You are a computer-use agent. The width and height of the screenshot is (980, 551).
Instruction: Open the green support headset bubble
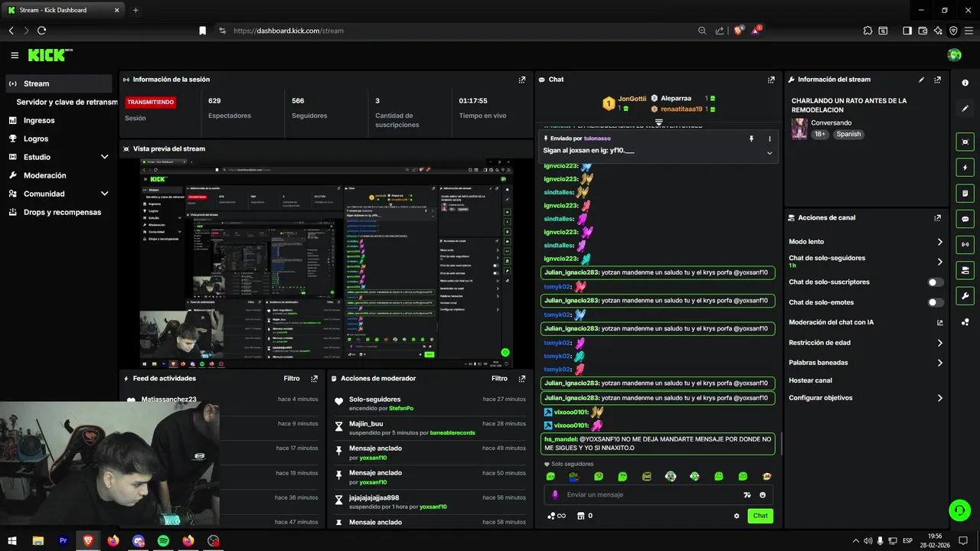959,510
